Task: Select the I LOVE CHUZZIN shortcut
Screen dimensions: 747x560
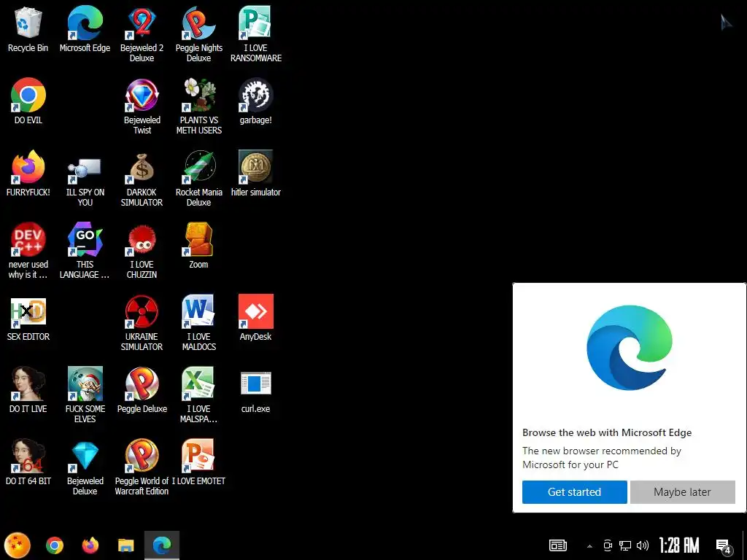Action: click(x=142, y=251)
